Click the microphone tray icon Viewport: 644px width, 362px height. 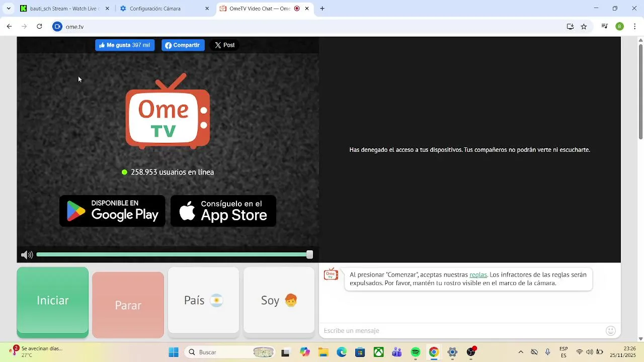pyautogui.click(x=548, y=352)
